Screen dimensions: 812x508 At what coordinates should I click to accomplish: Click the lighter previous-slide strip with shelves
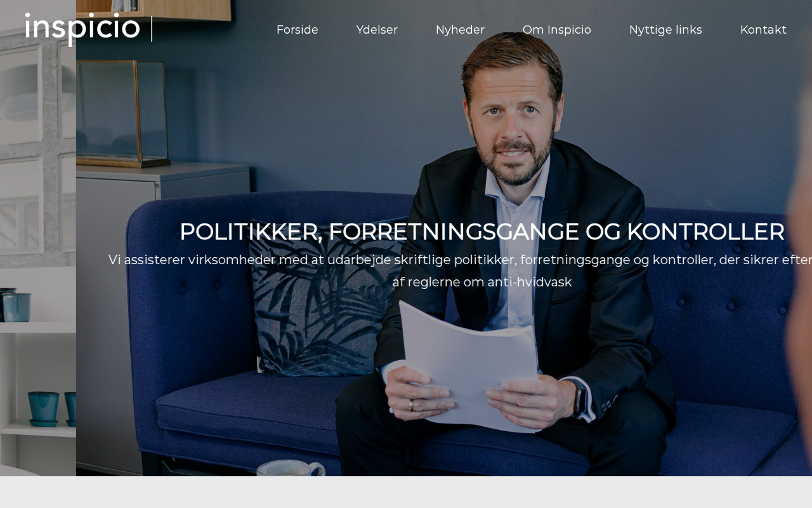(38, 238)
